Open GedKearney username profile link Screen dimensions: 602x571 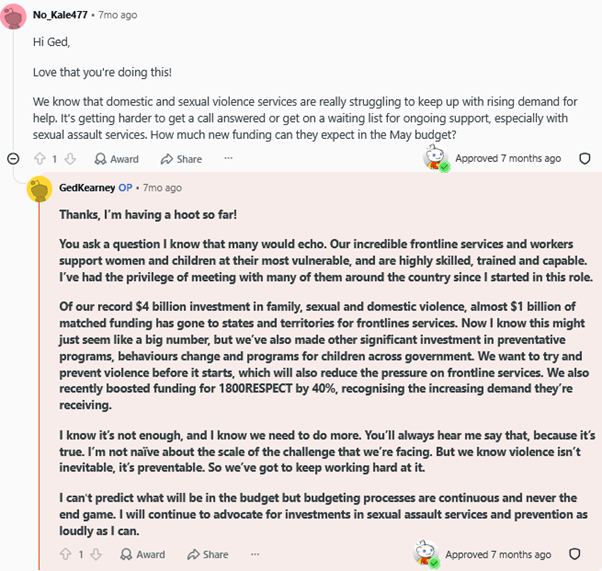click(x=87, y=188)
